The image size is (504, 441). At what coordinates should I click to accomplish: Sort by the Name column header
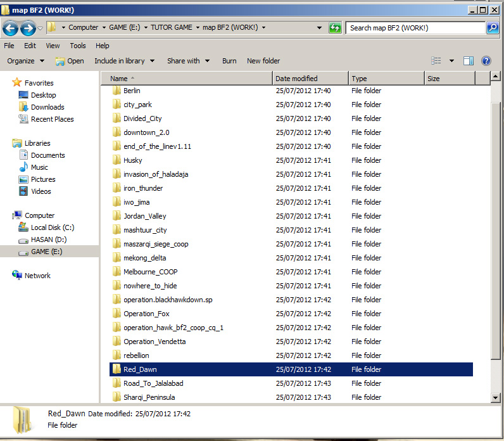[186, 79]
